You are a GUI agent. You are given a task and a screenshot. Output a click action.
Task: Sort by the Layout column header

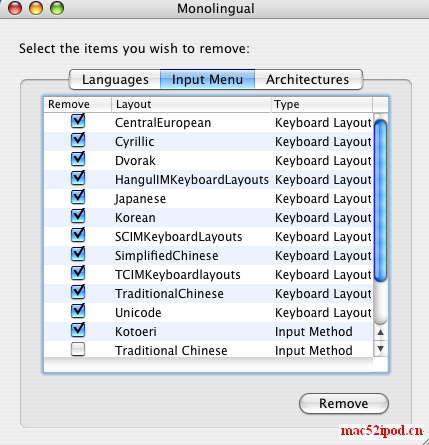[x=191, y=104]
